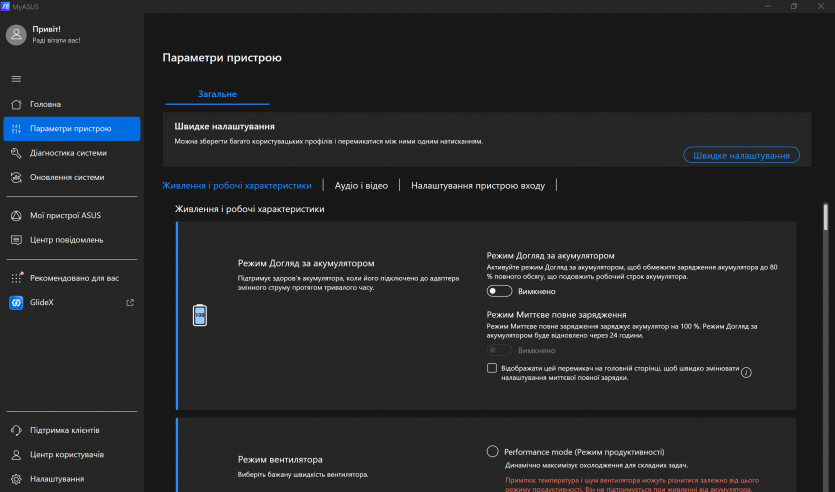835x492 pixels.
Task: Click the hamburger menu icon in sidebar
Action: (16, 78)
